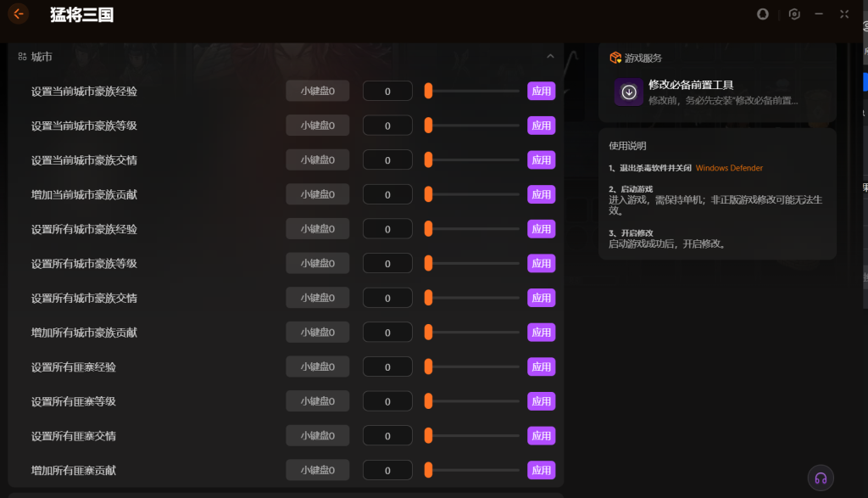Viewport: 868px width, 498px height.
Task: Click 应用 for 增加所有匪寨贡献
Action: click(x=542, y=470)
